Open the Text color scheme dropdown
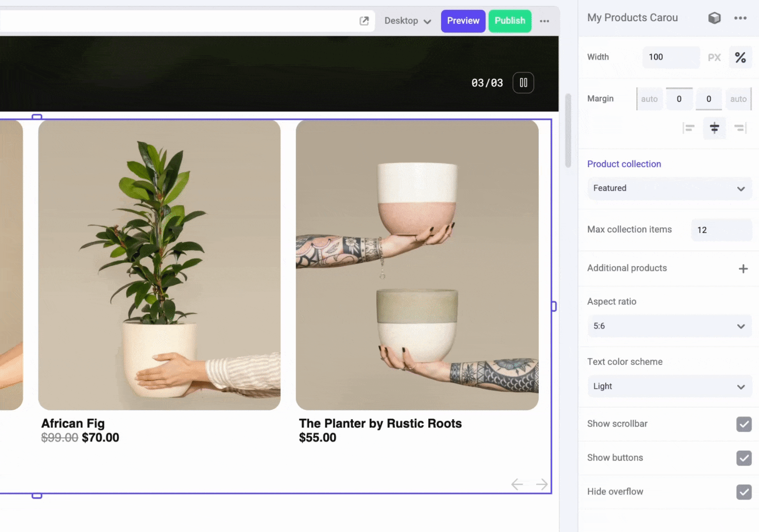The width and height of the screenshot is (759, 532). pyautogui.click(x=669, y=386)
